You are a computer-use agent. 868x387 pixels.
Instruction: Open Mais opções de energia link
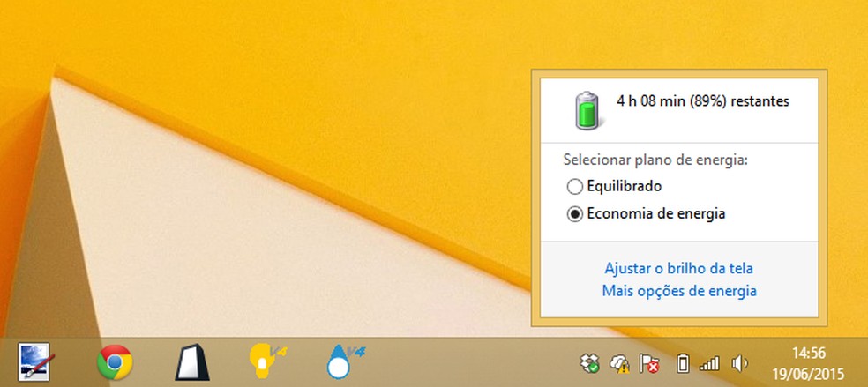(x=679, y=290)
